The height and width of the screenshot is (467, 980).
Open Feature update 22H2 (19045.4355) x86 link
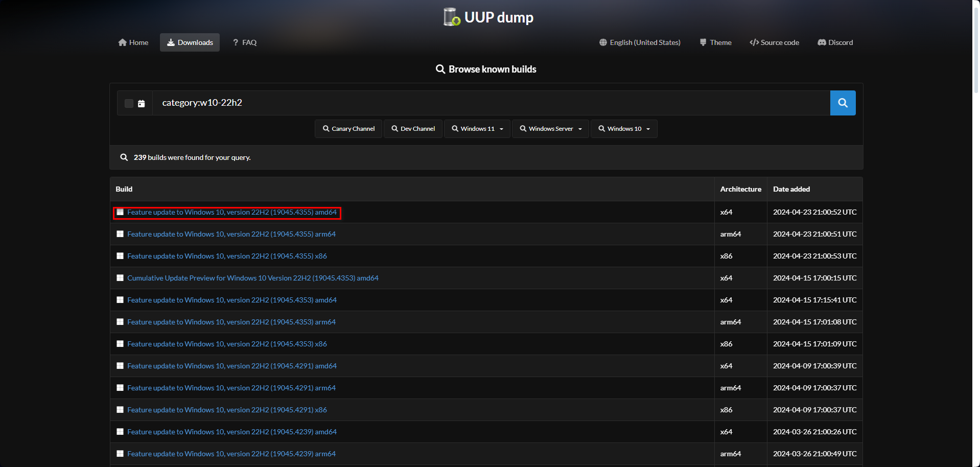pyautogui.click(x=227, y=256)
